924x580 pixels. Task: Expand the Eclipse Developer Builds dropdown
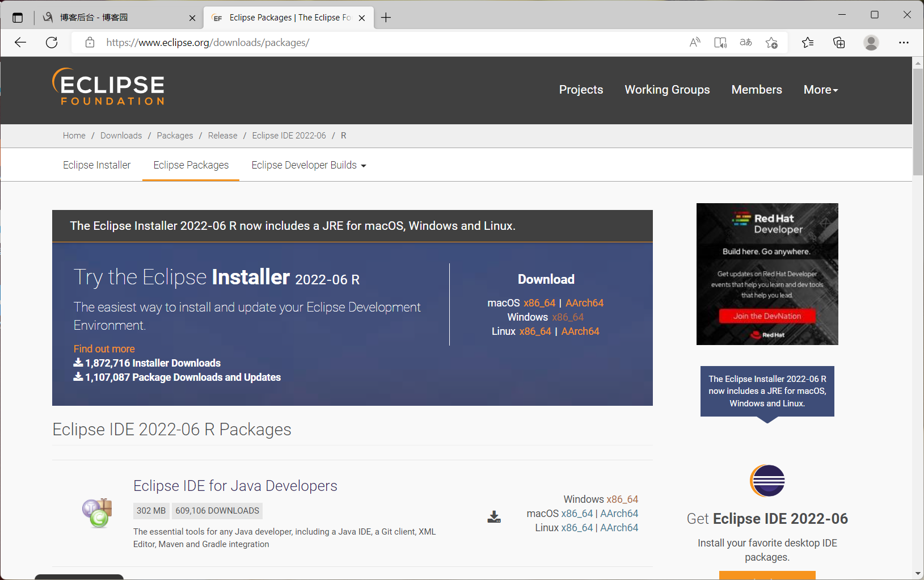pyautogui.click(x=309, y=165)
